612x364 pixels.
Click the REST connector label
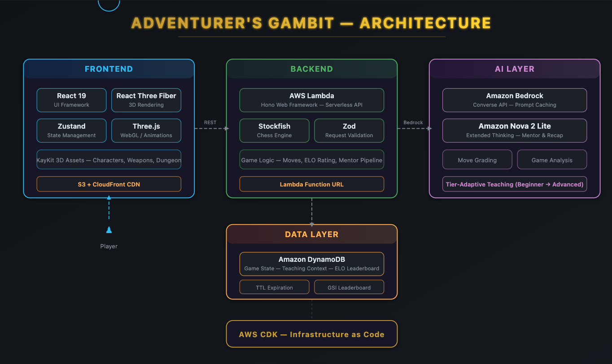(210, 122)
